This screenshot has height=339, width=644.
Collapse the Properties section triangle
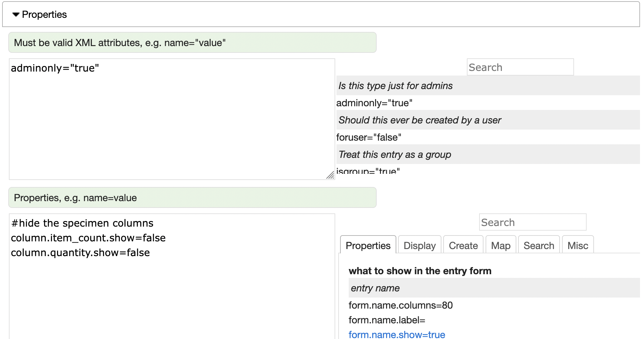pos(16,14)
